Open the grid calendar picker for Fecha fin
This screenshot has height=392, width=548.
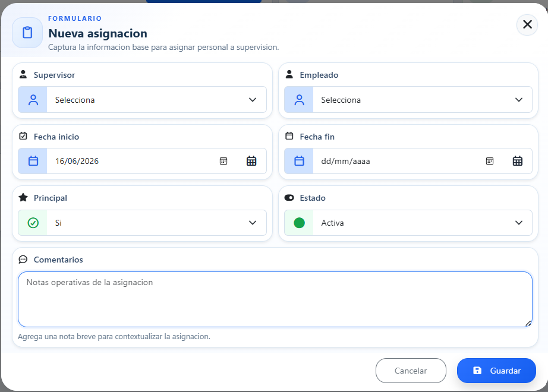tap(518, 161)
